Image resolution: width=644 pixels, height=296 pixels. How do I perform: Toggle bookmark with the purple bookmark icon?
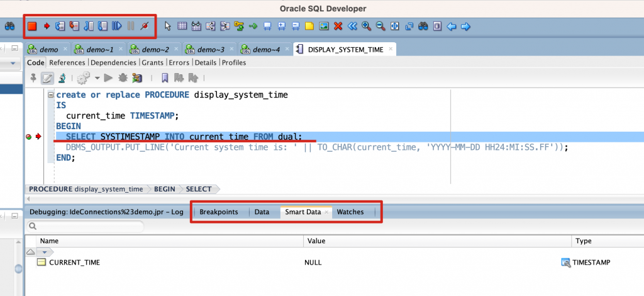pos(165,77)
